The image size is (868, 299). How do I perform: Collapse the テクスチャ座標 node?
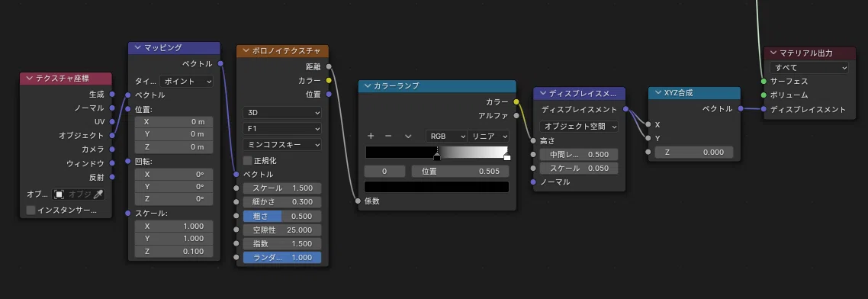point(29,79)
